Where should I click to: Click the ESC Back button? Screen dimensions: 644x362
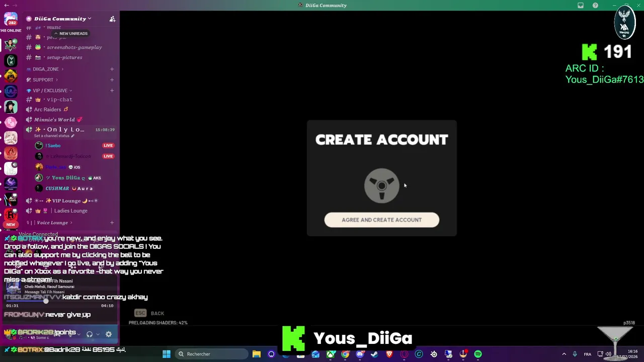coord(149,313)
